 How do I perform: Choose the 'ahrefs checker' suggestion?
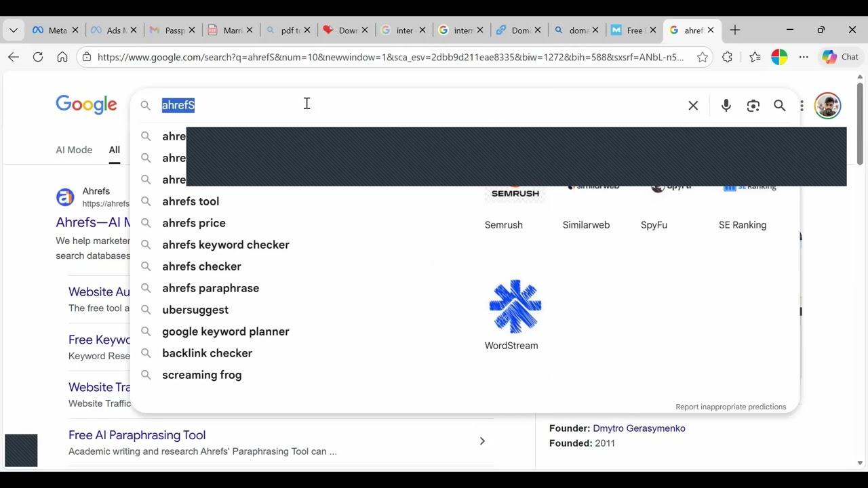[x=201, y=266]
